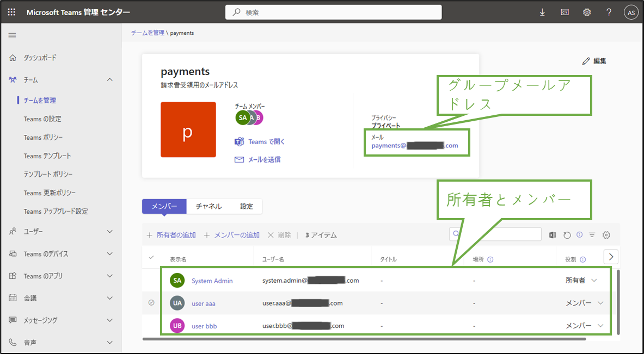Click the refresh icon in members toolbar

(x=567, y=235)
